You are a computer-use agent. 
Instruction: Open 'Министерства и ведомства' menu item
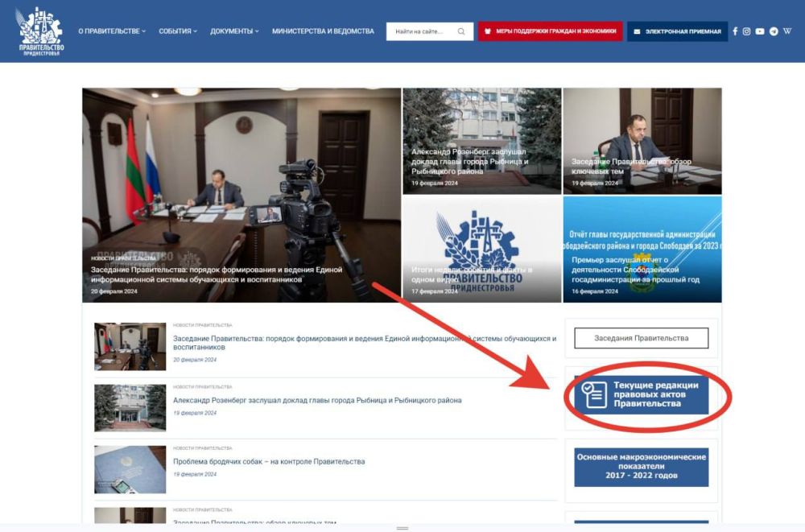click(323, 31)
